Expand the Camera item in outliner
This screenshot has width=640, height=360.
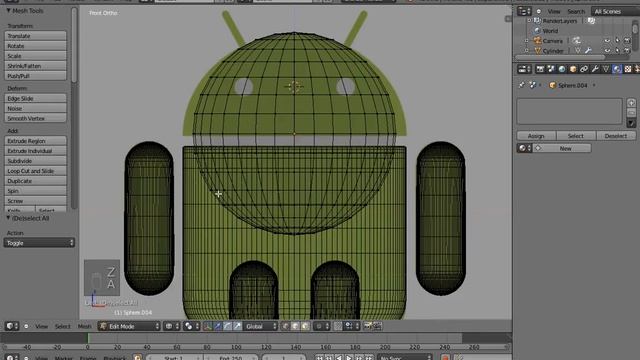click(x=527, y=41)
